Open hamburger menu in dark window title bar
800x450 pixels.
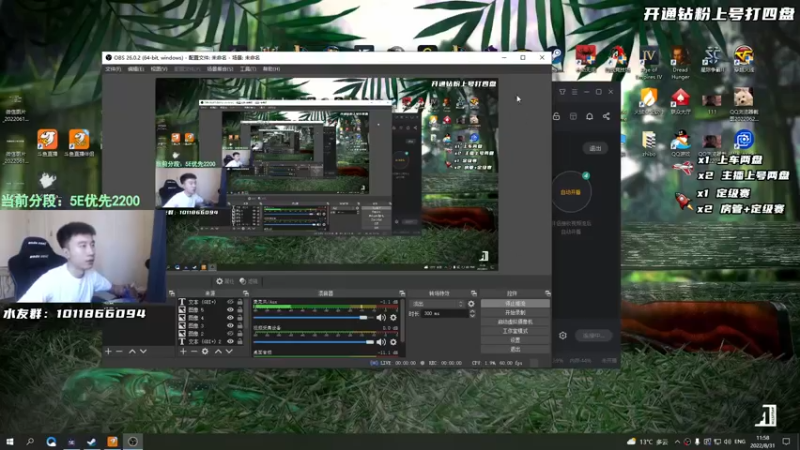(x=574, y=92)
